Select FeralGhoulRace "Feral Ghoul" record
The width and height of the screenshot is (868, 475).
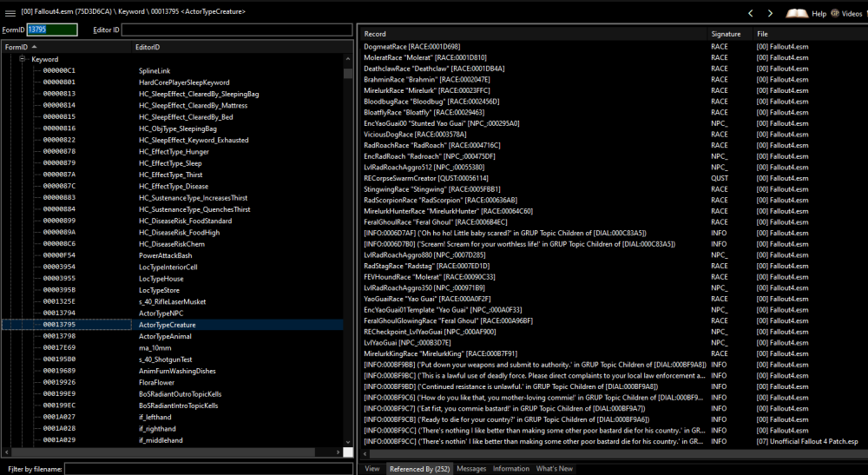click(x=614, y=222)
